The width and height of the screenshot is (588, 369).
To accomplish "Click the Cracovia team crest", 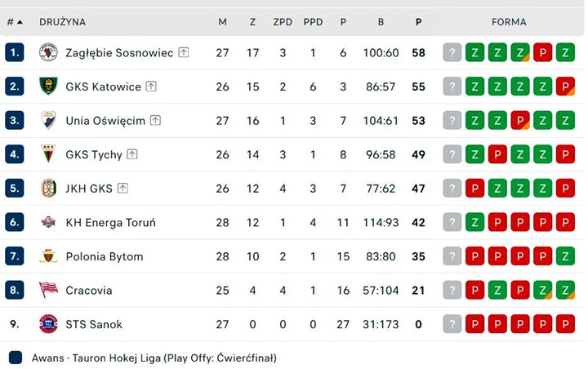I will coord(48,291).
